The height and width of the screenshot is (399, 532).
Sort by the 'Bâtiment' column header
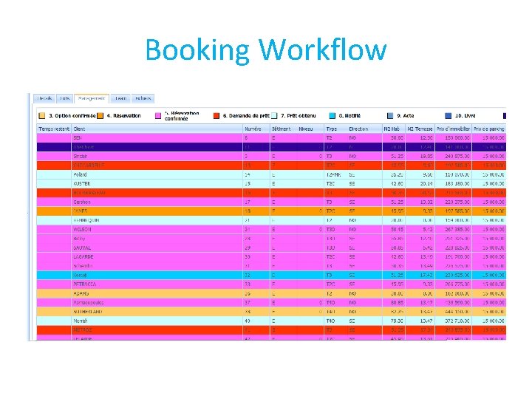283,129
